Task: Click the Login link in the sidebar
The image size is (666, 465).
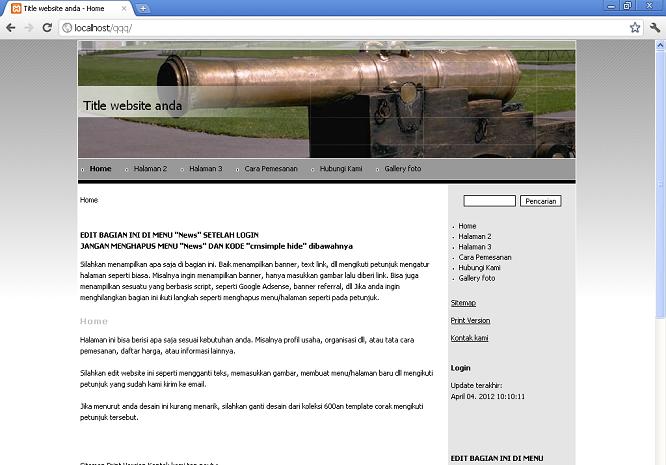Action: point(460,368)
